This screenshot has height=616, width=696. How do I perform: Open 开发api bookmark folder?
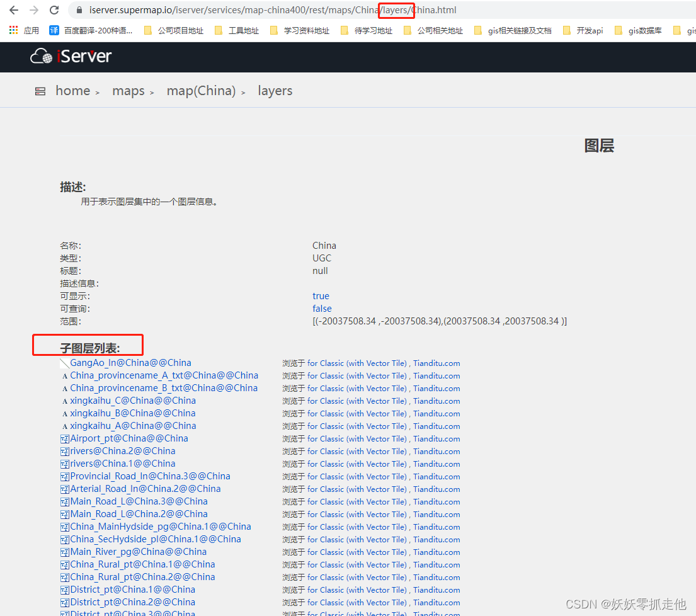click(583, 30)
